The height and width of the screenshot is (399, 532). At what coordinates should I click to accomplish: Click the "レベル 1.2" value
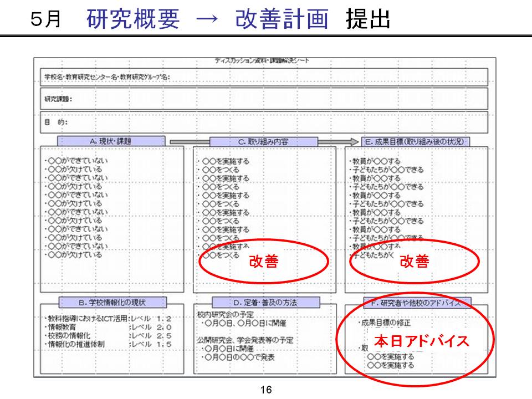tap(151, 319)
